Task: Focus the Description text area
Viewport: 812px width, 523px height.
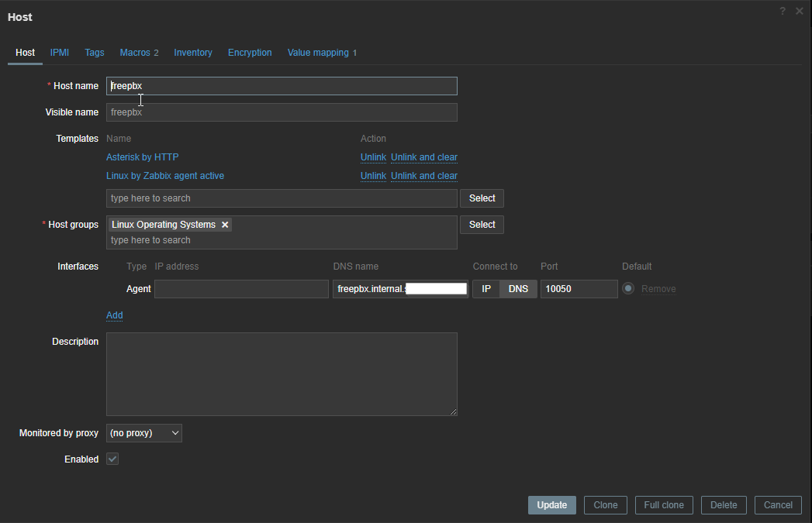Action: tap(282, 374)
